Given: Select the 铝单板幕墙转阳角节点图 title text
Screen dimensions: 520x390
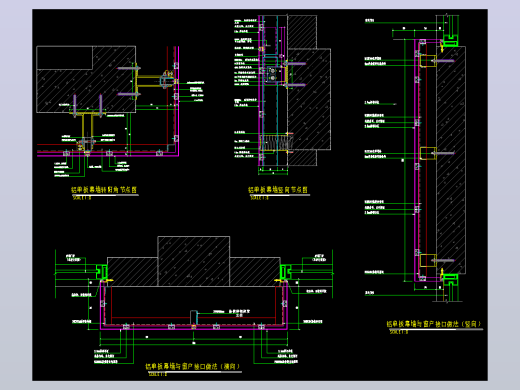Looking at the screenshot, I should click(x=104, y=190).
